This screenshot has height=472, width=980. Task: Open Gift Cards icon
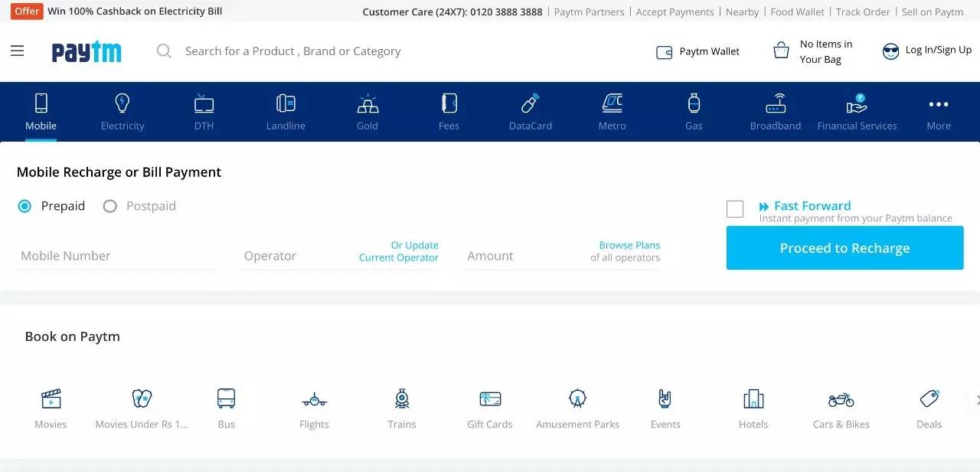tap(490, 398)
